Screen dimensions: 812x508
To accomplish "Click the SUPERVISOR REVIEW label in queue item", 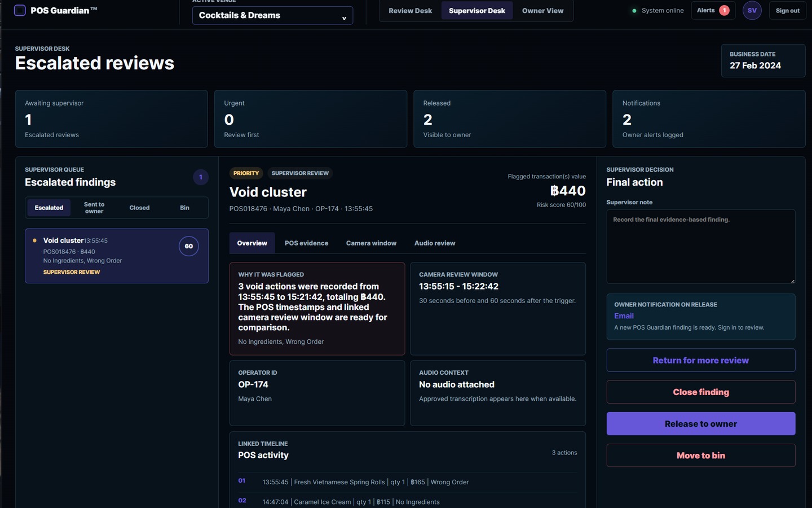I will [72, 272].
